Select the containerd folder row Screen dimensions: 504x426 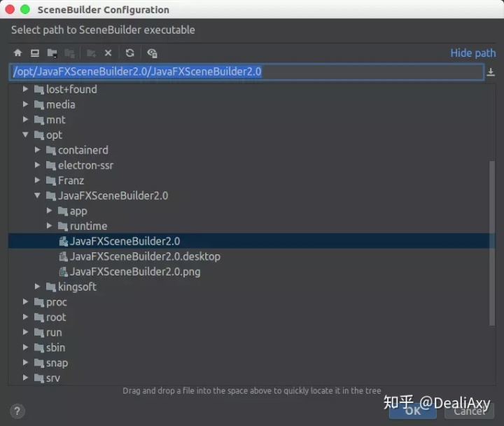click(x=251, y=150)
